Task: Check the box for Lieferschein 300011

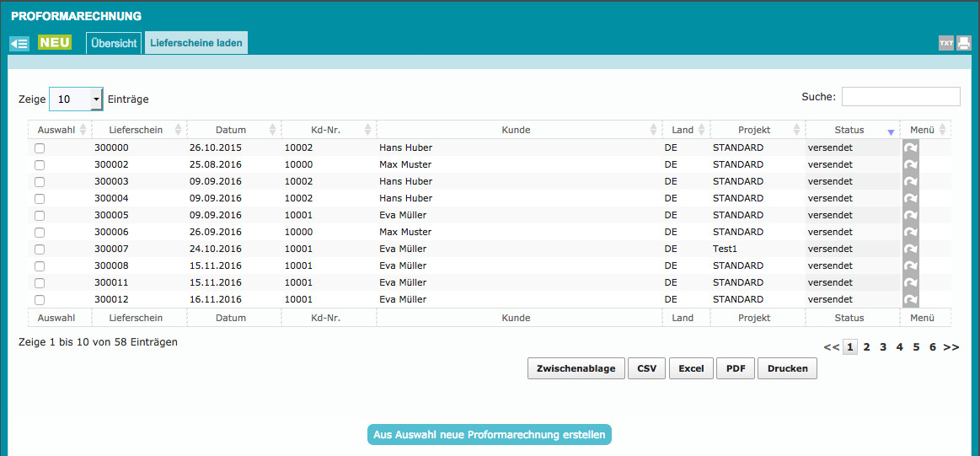Action: pos(40,283)
